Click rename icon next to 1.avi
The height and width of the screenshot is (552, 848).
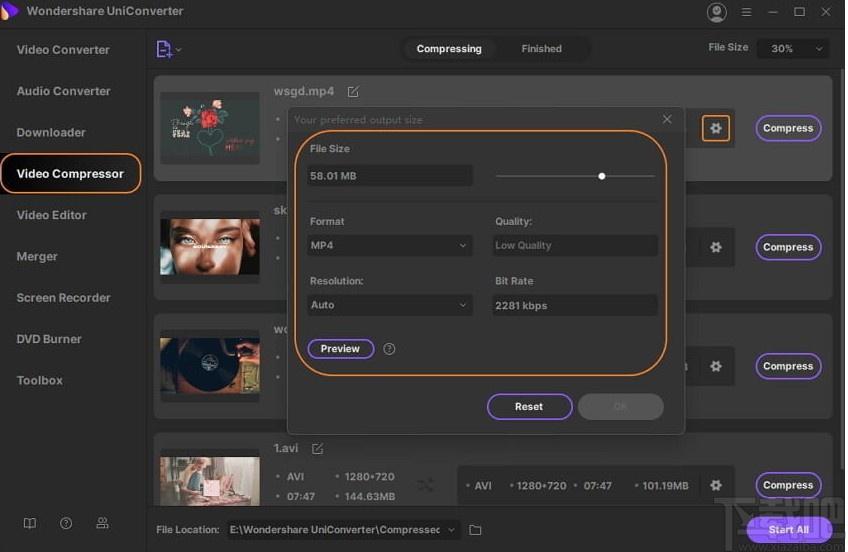point(317,449)
